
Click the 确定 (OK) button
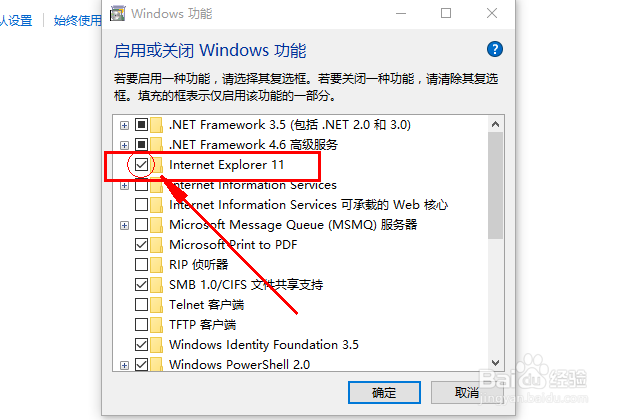[x=384, y=393]
